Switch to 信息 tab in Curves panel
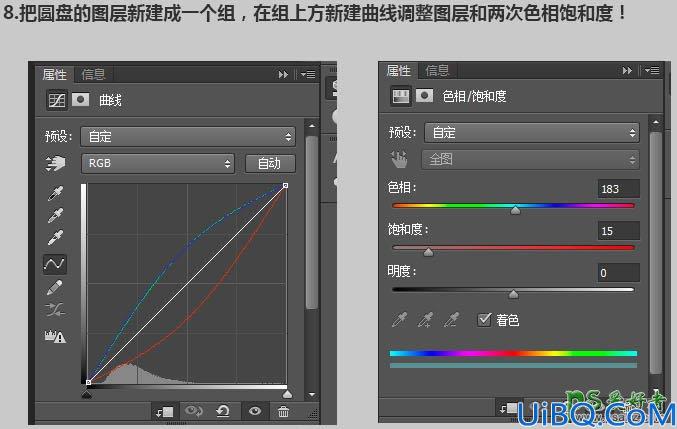 93,75
